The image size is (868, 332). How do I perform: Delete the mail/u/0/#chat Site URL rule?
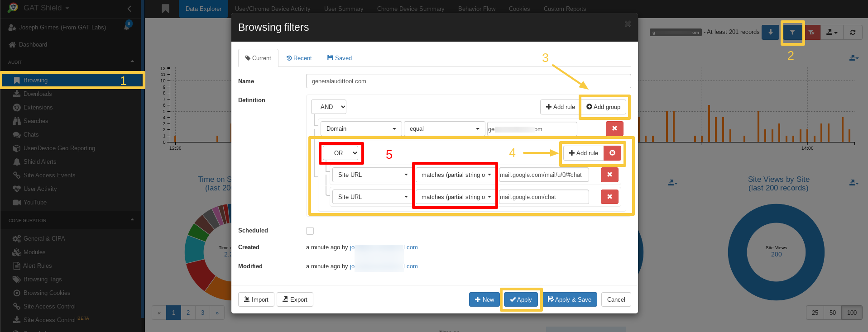point(609,175)
